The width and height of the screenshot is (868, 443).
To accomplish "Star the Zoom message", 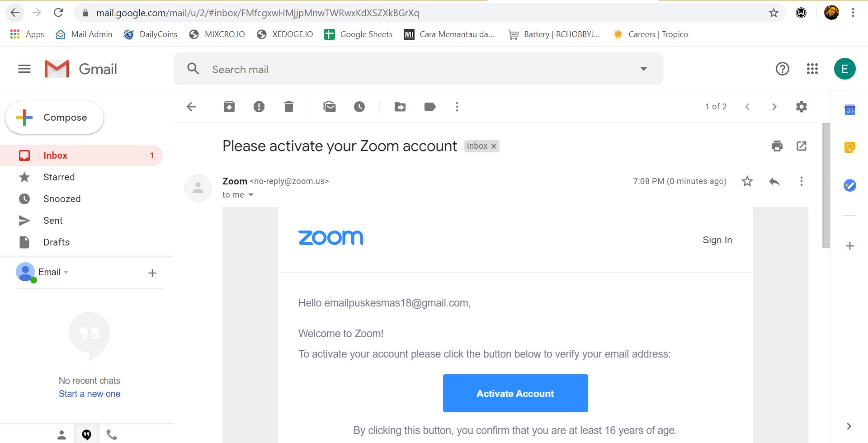I will (747, 181).
